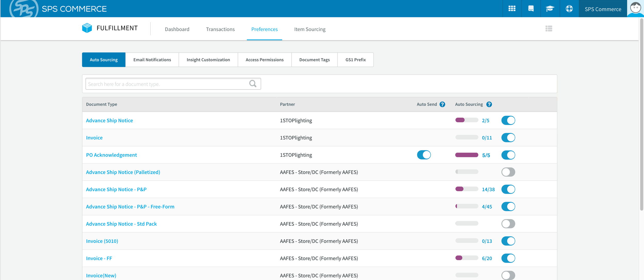
Task: Enable Auto Sourcing for Advance Ship Notice - Std Pack
Action: 508,224
